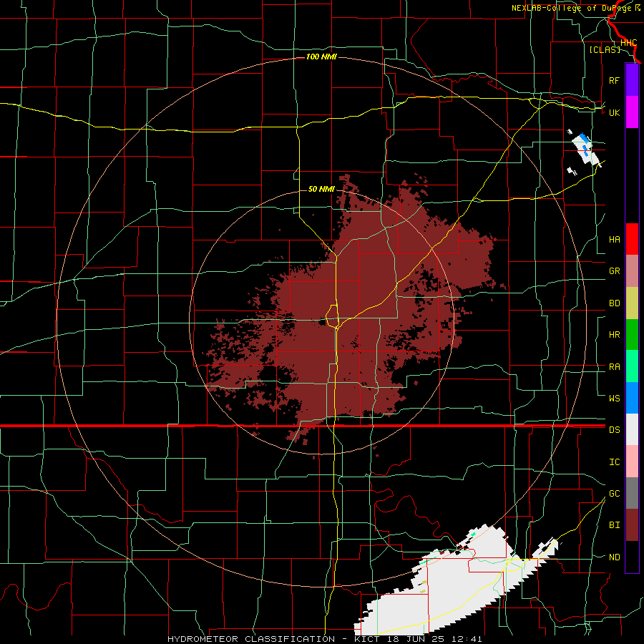Screen dimensions: 644x644
Task: Click the small blue-white echo near upper right
Action: pyautogui.click(x=585, y=149)
